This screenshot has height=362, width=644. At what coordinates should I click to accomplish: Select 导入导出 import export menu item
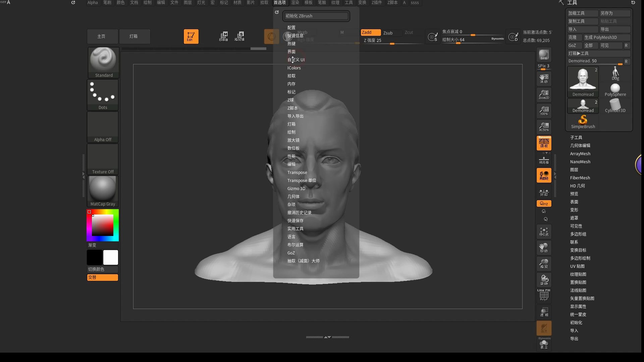click(x=296, y=116)
